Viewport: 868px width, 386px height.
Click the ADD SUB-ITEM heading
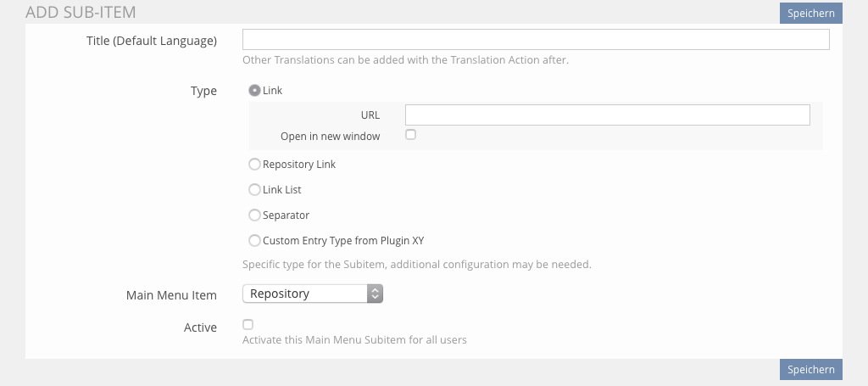81,13
